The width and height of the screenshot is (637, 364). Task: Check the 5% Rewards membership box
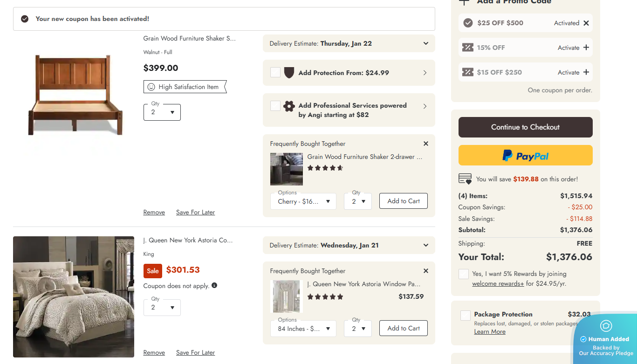point(463,274)
